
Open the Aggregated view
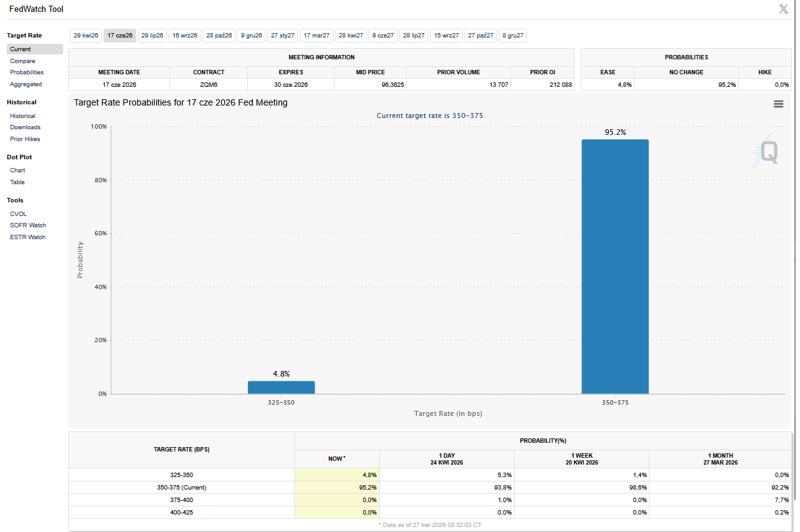coord(26,84)
